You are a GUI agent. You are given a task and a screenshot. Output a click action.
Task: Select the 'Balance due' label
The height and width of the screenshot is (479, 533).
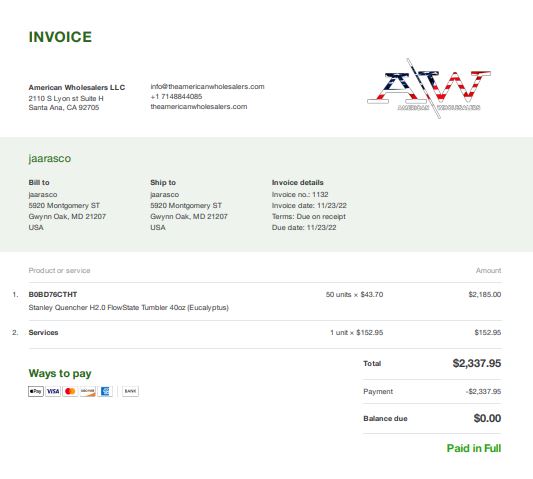click(x=385, y=419)
